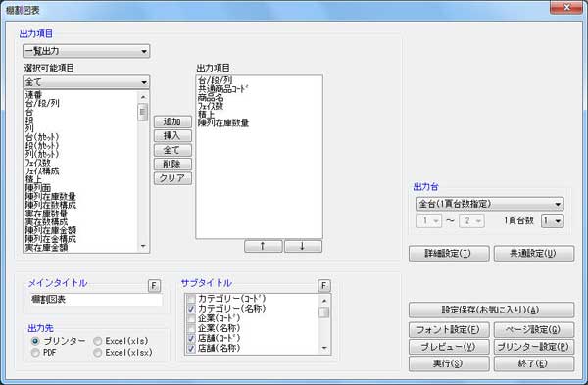Click the F button beside メインタイトル

click(x=154, y=286)
